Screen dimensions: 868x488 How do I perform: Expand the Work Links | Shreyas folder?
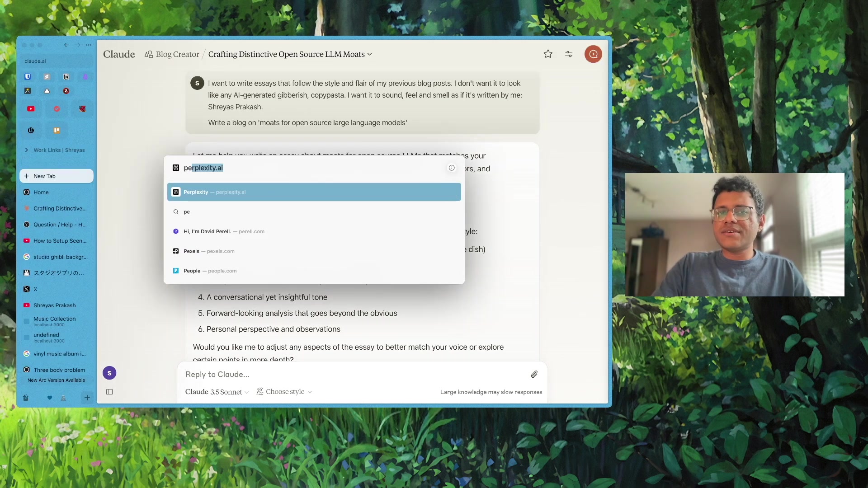[57, 150]
